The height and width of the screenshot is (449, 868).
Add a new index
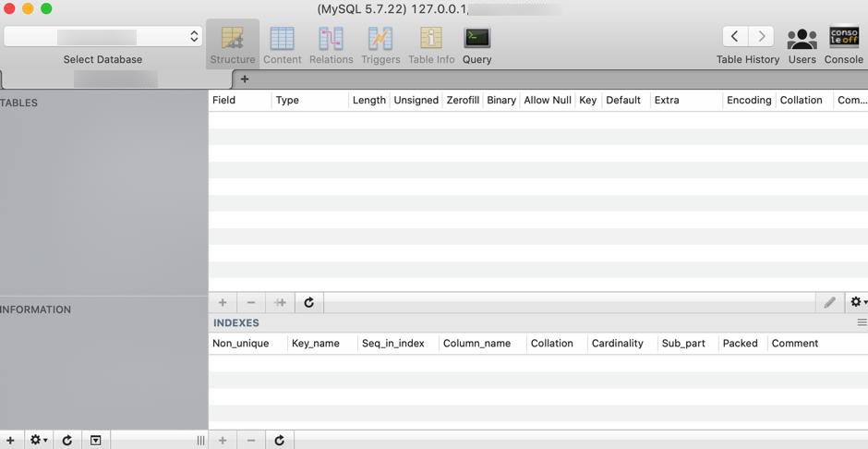click(x=223, y=440)
